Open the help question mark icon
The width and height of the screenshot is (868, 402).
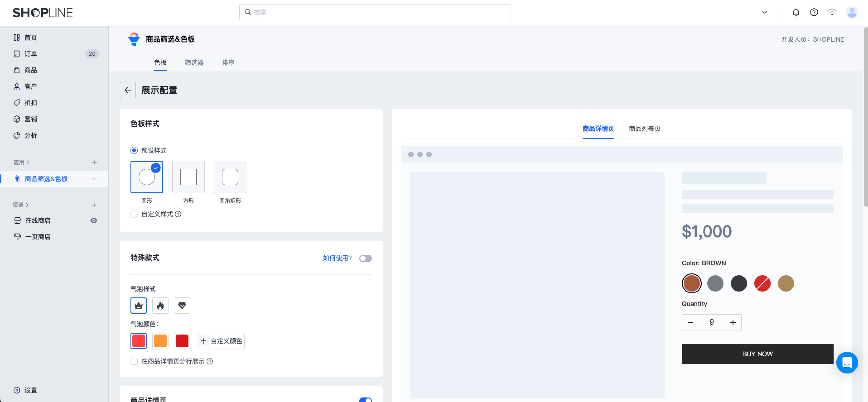coord(814,12)
